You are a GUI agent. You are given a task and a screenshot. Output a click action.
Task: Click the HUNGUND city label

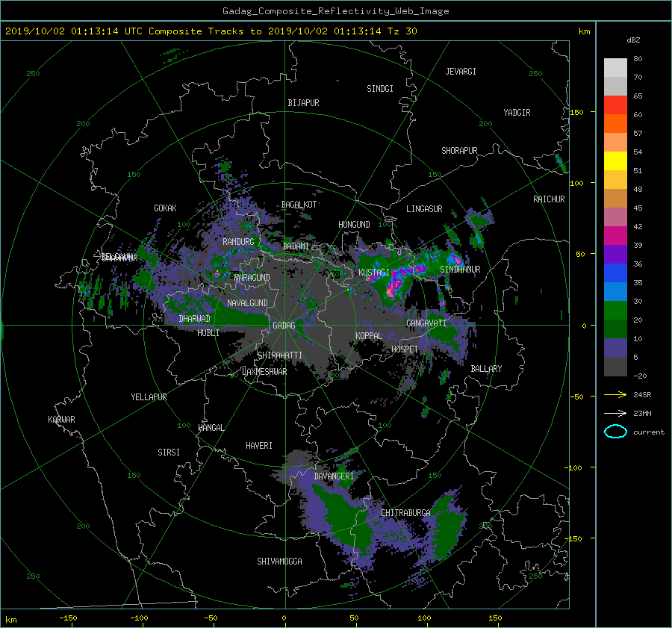click(354, 225)
